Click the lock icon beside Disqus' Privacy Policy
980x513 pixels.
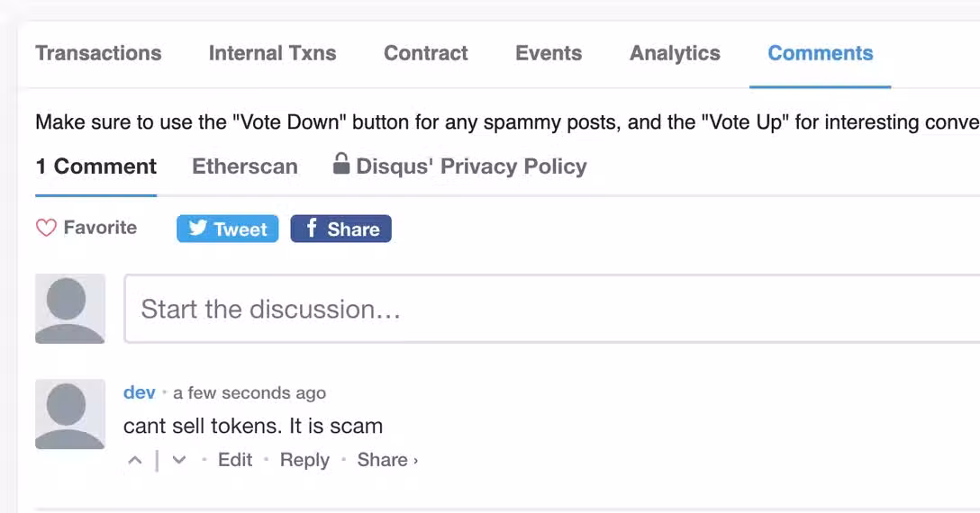pos(341,165)
